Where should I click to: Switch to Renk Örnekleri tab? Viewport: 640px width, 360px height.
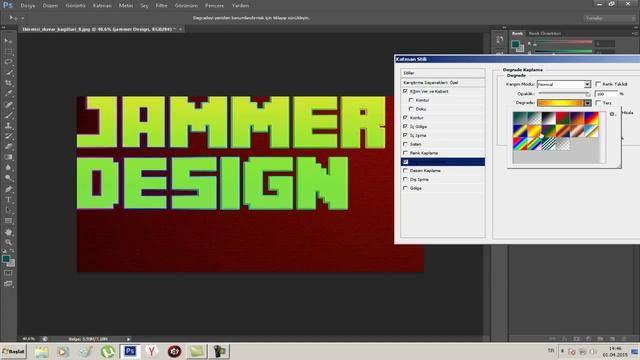544,33
